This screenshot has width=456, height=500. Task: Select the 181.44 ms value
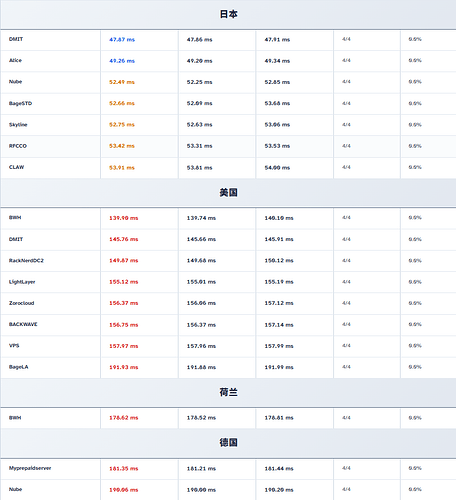pyautogui.click(x=279, y=469)
